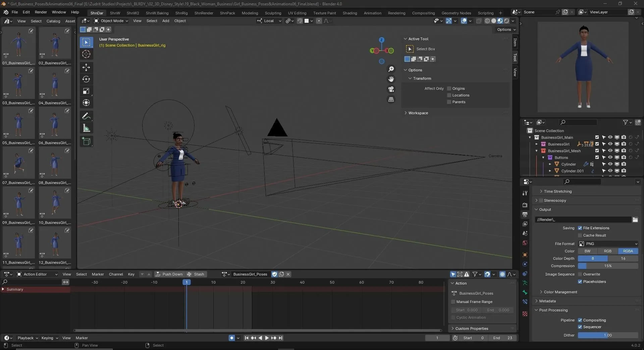Image resolution: width=644 pixels, height=350 pixels.
Task: Open the Object Mode dropdown
Action: pyautogui.click(x=111, y=21)
